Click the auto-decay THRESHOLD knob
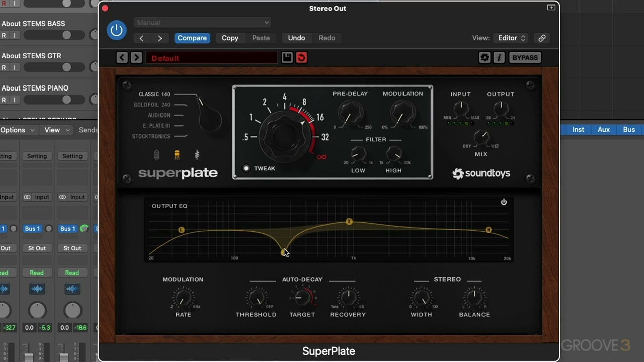 coord(257,298)
